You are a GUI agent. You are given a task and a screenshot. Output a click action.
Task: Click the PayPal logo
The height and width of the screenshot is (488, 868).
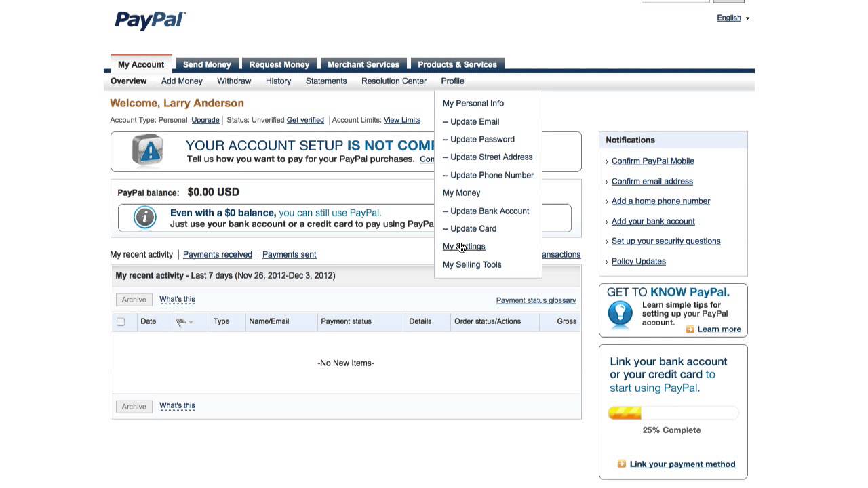click(x=150, y=20)
